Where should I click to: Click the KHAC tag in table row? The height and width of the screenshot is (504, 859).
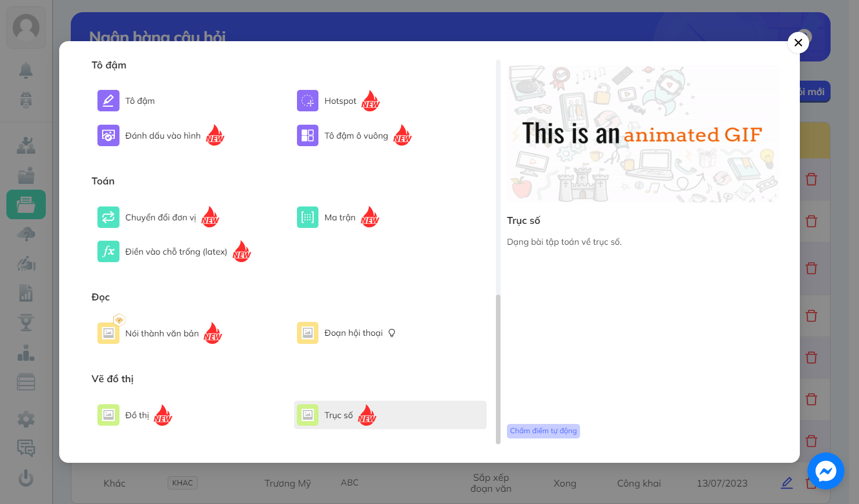click(x=183, y=483)
